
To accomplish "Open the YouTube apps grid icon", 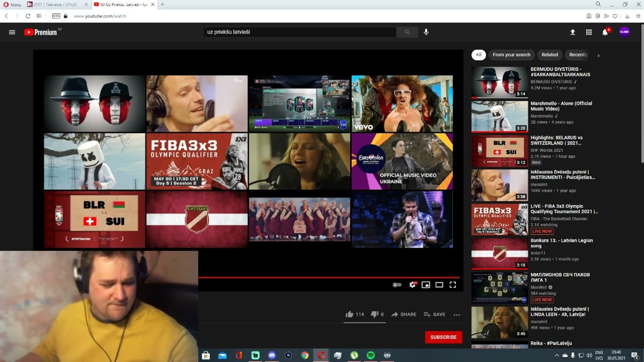I will point(589,32).
